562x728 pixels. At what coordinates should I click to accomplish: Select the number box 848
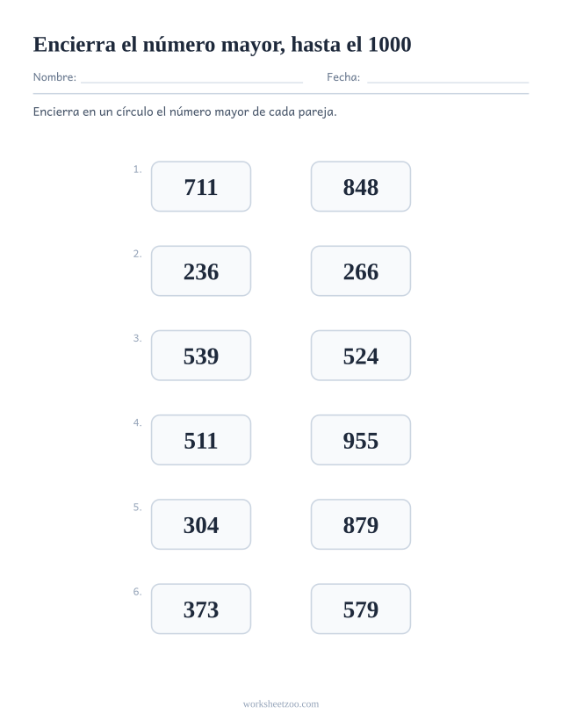pyautogui.click(x=361, y=187)
